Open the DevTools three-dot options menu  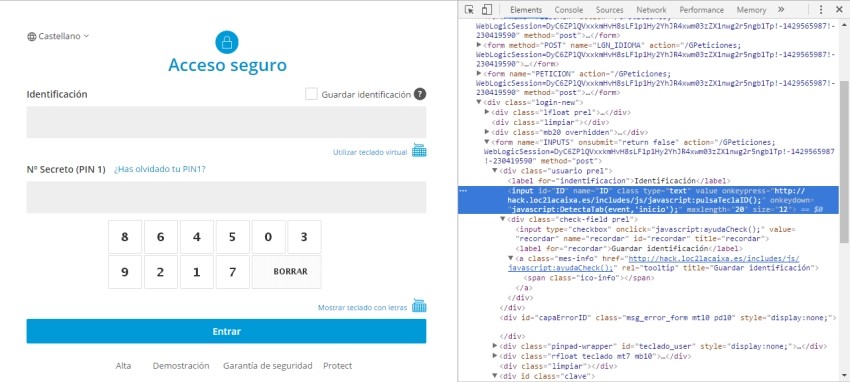(820, 10)
